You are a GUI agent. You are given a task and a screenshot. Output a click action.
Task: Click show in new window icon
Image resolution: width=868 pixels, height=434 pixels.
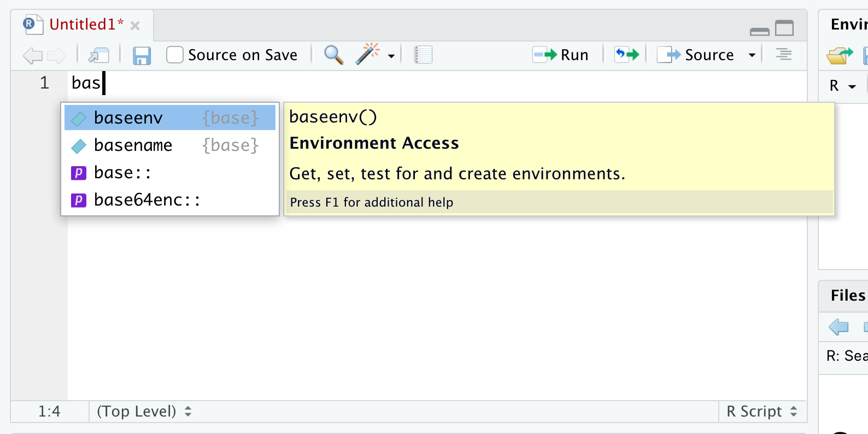click(x=99, y=55)
